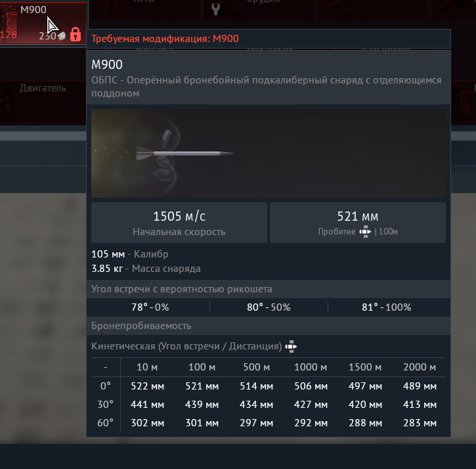The height and width of the screenshot is (469, 476).
Task: Click the kinetic shell icon after Кинетическая header
Action: pyautogui.click(x=291, y=347)
